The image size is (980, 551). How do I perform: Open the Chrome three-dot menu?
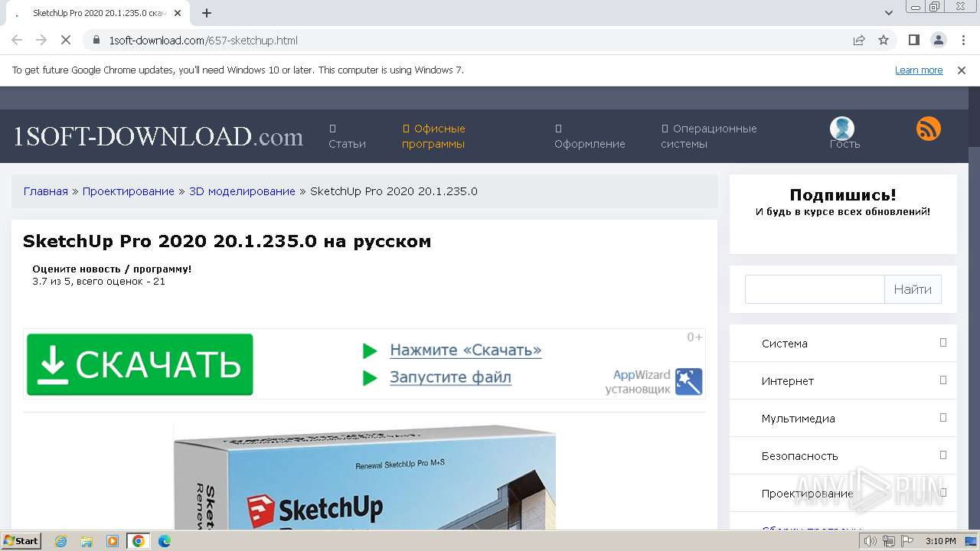point(962,41)
